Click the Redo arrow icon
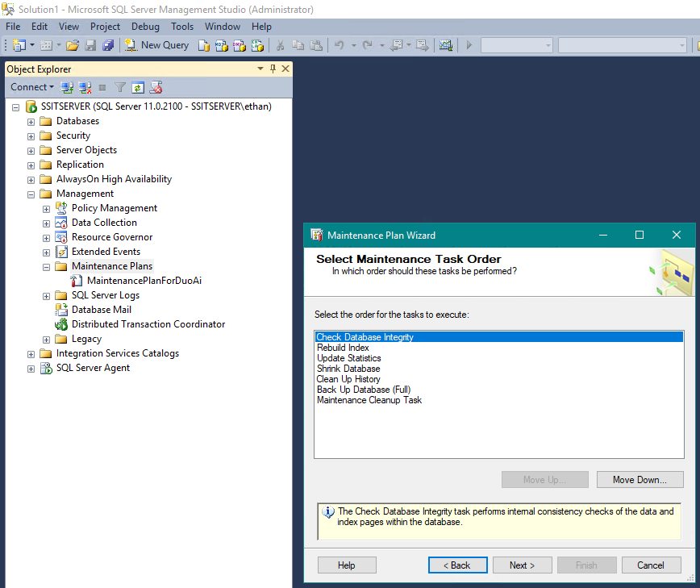700x588 pixels. [368, 45]
